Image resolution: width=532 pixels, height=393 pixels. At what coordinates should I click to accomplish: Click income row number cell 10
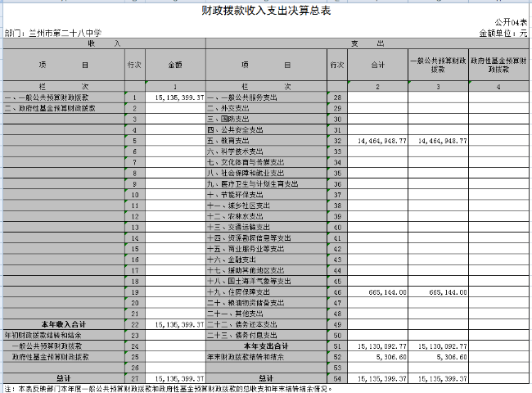coord(135,195)
